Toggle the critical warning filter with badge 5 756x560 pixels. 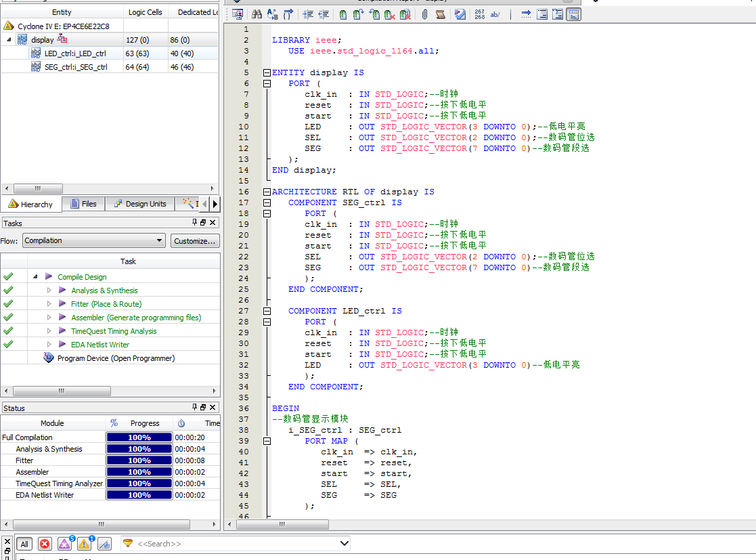point(64,544)
